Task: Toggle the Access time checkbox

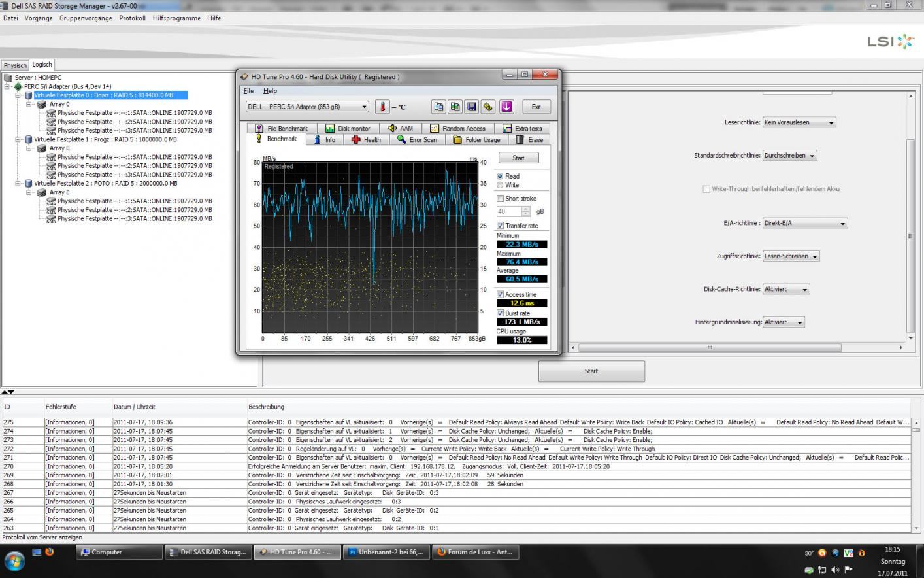Action: tap(500, 294)
